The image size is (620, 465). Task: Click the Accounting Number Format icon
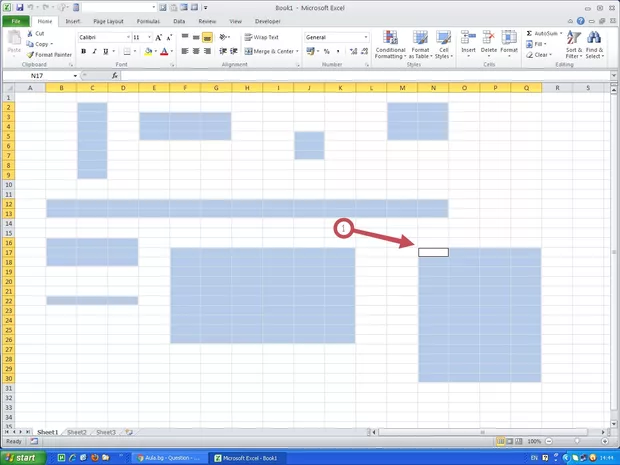click(310, 51)
